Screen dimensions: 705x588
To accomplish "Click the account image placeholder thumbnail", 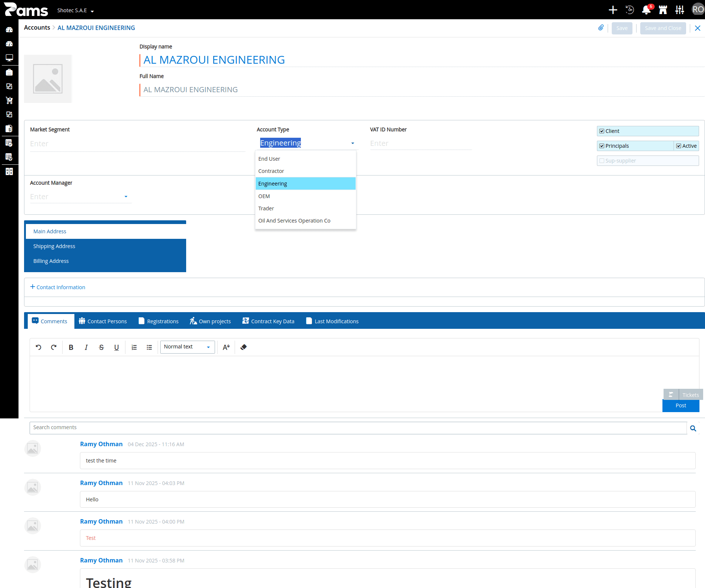I will pos(48,79).
